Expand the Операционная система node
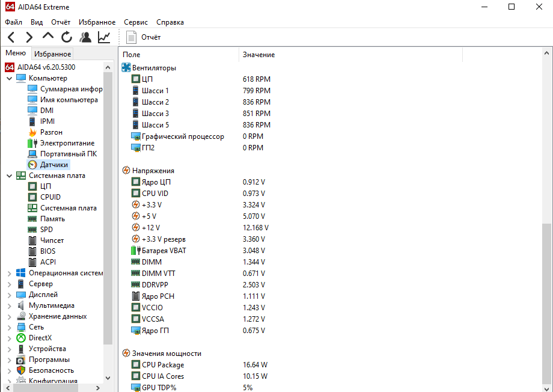Screen dimensions: 553x392 coord(10,273)
